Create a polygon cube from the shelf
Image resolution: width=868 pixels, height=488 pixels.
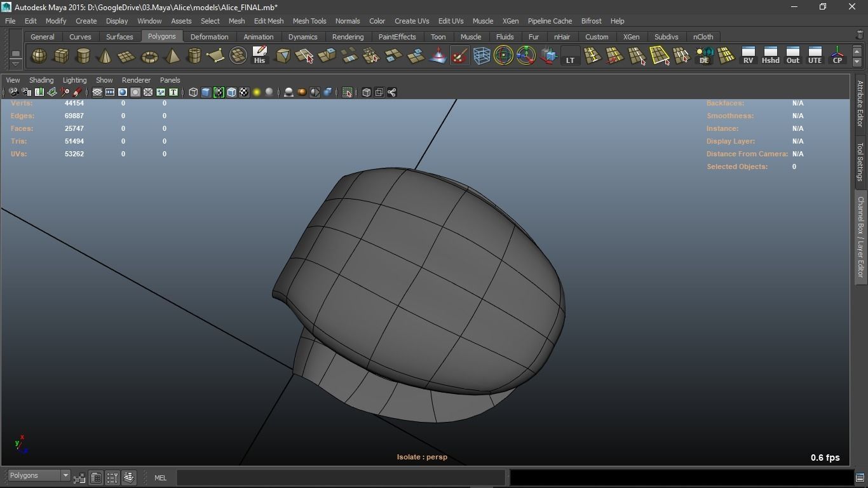[x=61, y=56]
